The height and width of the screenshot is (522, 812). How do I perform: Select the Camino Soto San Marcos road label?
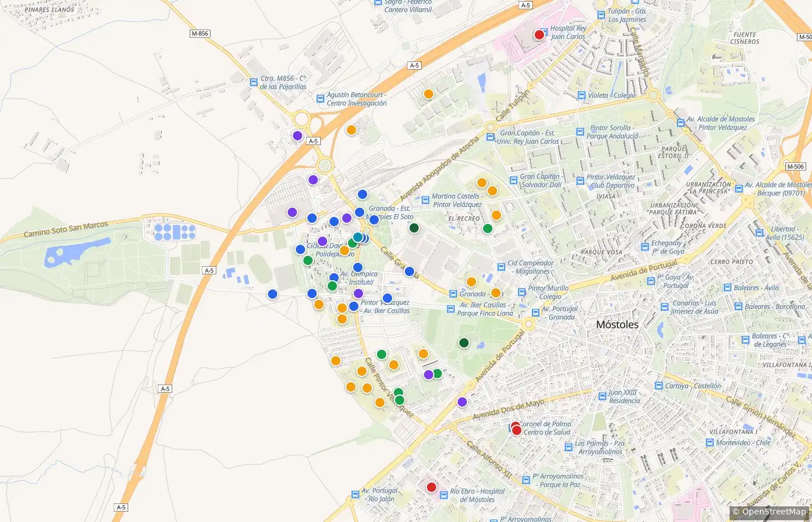click(66, 230)
